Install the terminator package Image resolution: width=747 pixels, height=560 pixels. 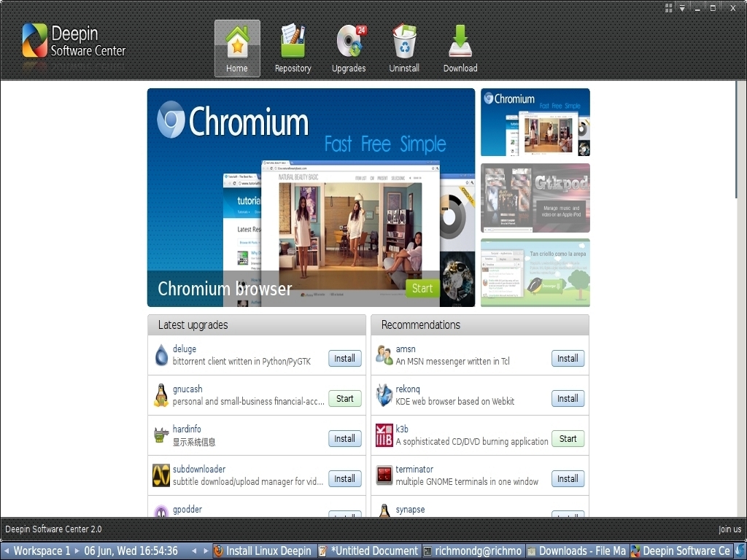click(568, 478)
